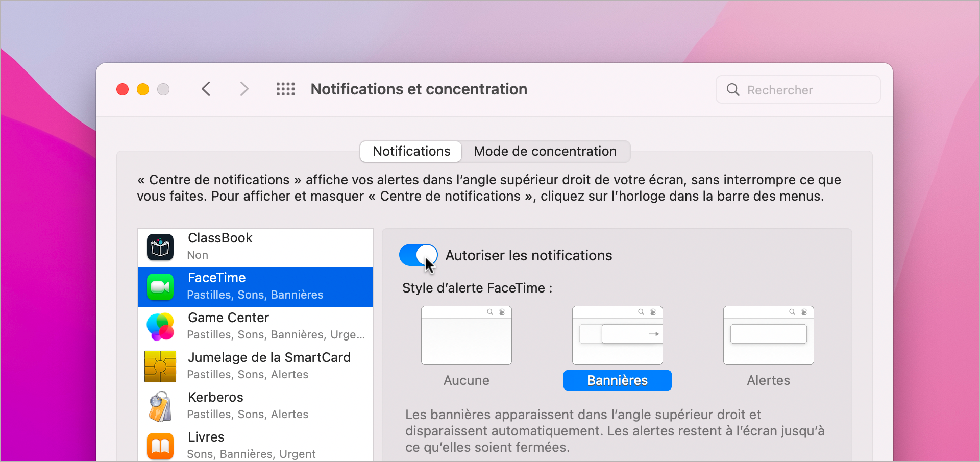Click the yellow minimize window button
980x462 pixels.
(143, 89)
